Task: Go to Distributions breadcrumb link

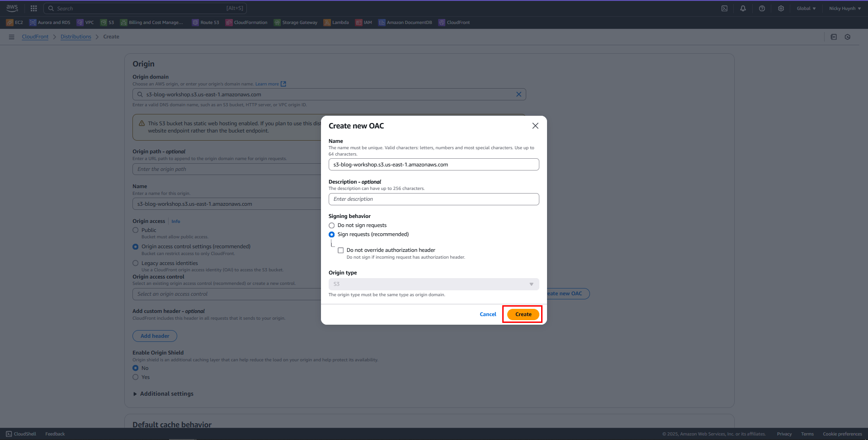Action: coord(76,37)
